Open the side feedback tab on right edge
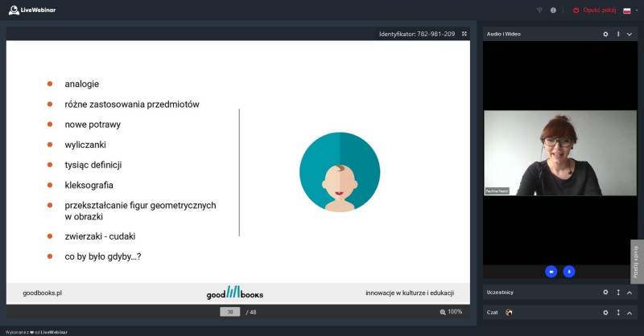644x336 pixels. coord(637,261)
